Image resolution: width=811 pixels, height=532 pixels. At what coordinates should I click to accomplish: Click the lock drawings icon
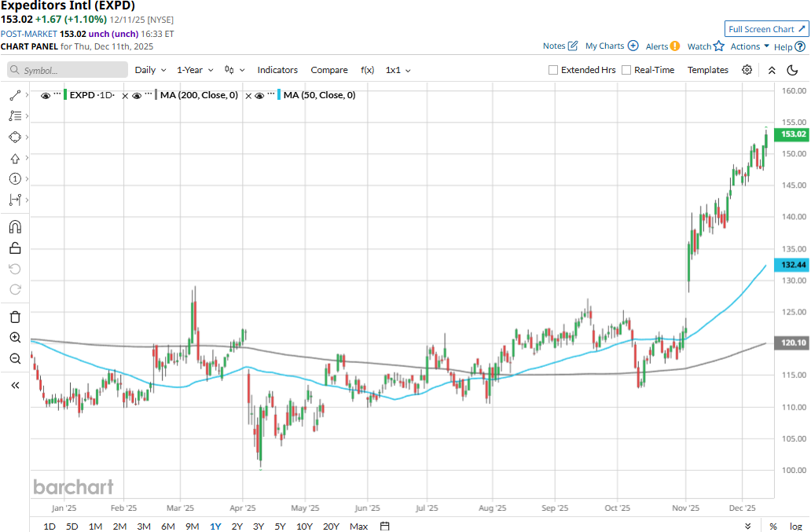coord(15,248)
